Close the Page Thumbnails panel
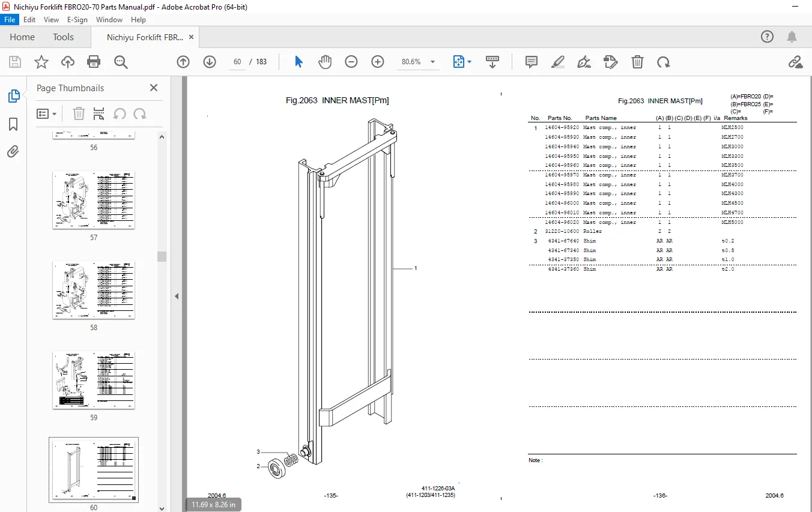Viewport: 812px width, 512px height. click(154, 88)
